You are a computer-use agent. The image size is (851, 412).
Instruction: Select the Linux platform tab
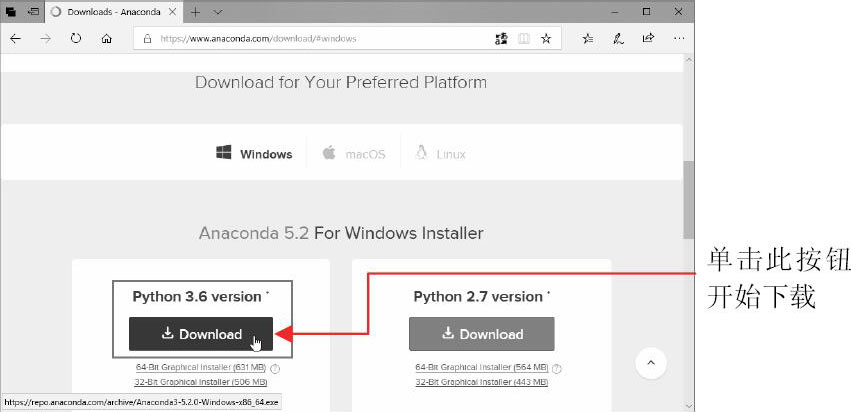point(440,154)
